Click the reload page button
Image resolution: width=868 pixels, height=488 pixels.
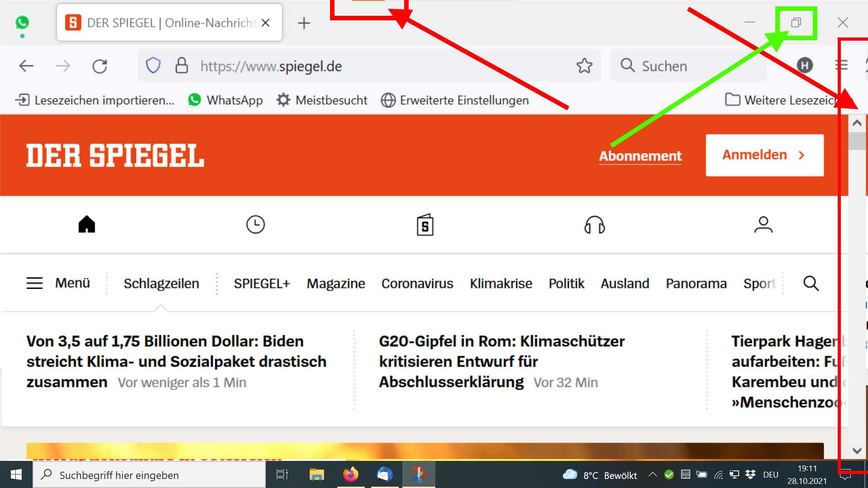tap(100, 66)
